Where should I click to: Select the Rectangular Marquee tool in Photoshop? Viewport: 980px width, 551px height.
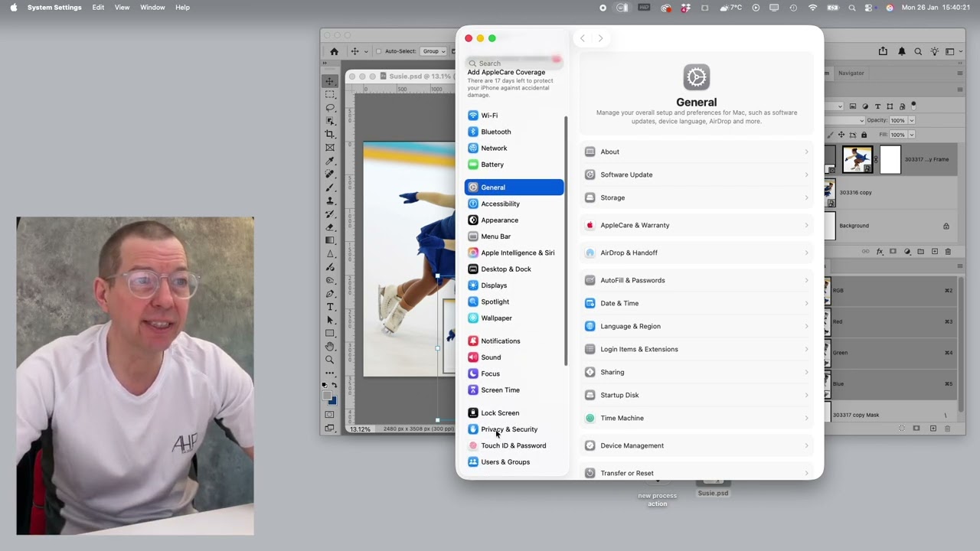(330, 94)
